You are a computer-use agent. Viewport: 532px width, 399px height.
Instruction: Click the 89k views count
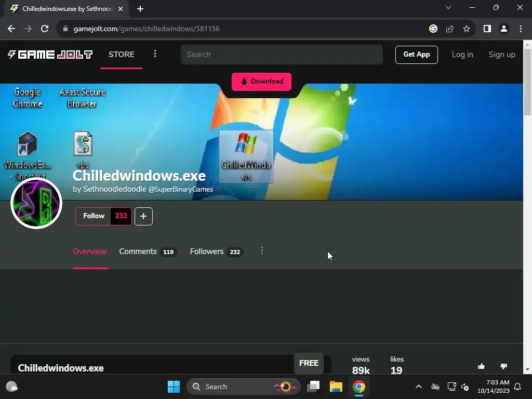click(361, 370)
